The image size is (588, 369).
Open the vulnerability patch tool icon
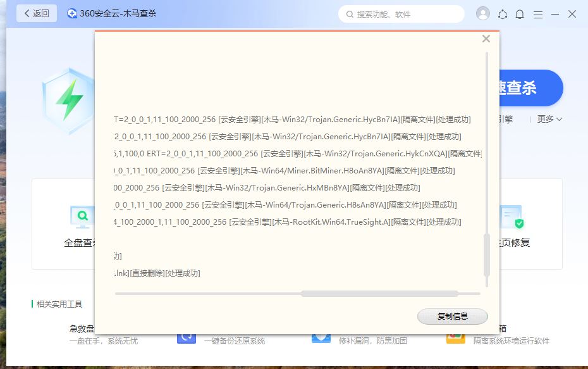click(321, 338)
